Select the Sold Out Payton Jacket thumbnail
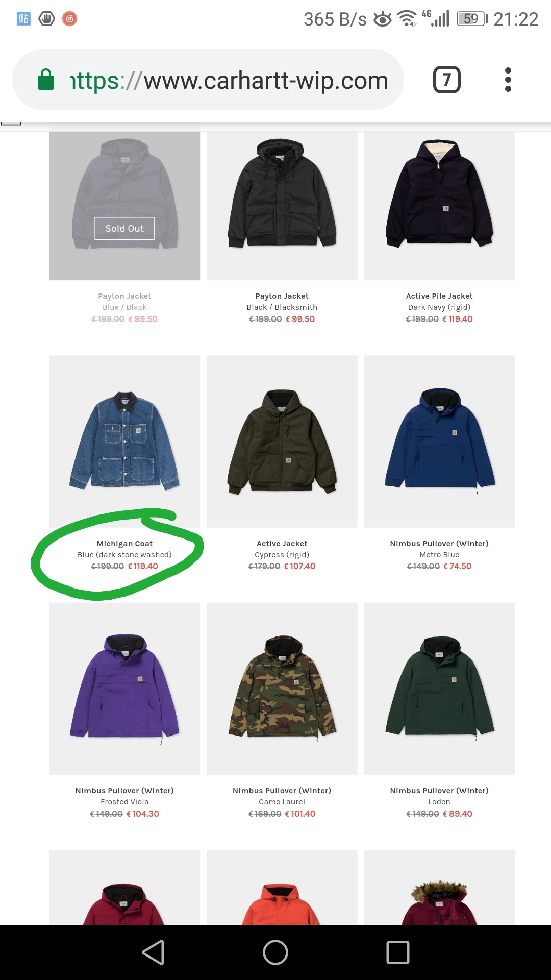The height and width of the screenshot is (980, 551). tap(124, 206)
